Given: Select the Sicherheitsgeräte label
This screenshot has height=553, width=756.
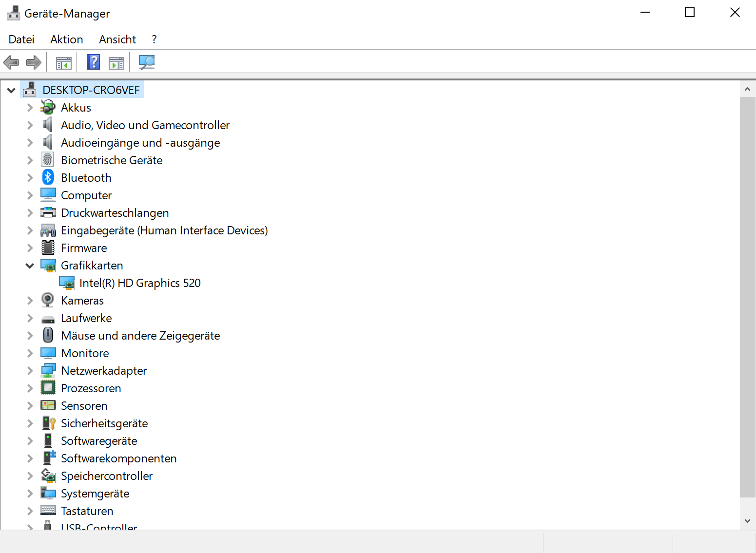Looking at the screenshot, I should tap(104, 423).
